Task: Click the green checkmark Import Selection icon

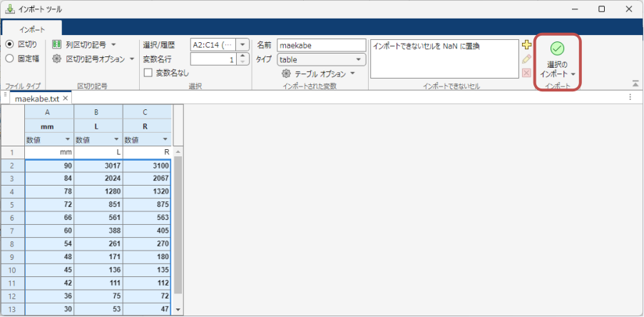Action: [x=558, y=49]
